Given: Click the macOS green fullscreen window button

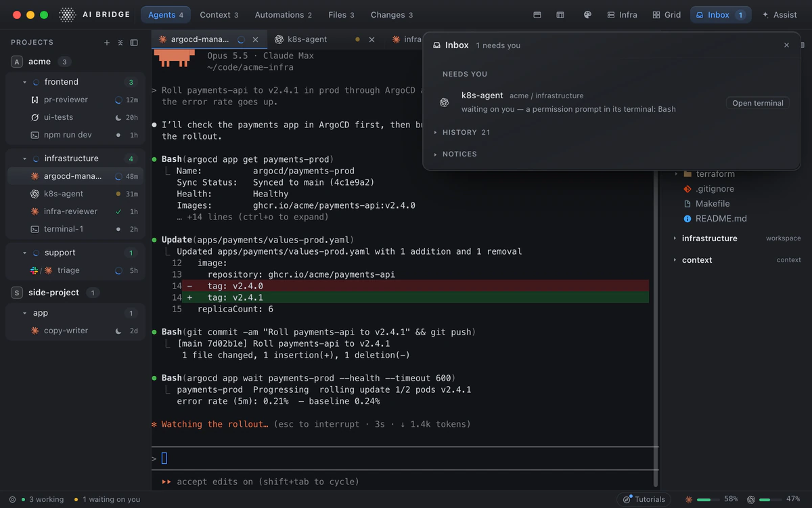Looking at the screenshot, I should (44, 15).
